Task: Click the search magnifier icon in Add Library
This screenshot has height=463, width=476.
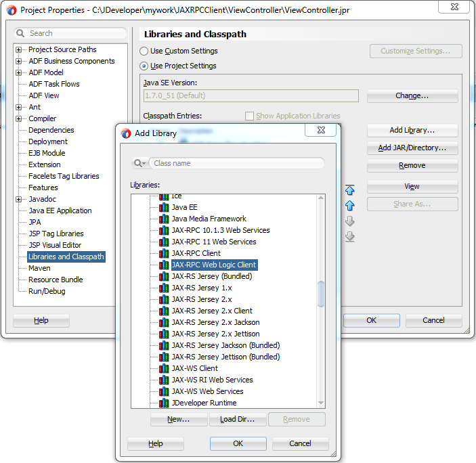Action: 138,163
